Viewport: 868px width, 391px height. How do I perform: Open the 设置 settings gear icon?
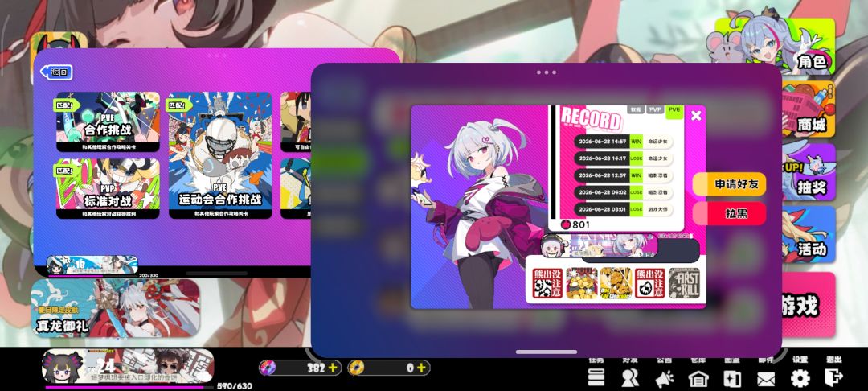point(800,377)
